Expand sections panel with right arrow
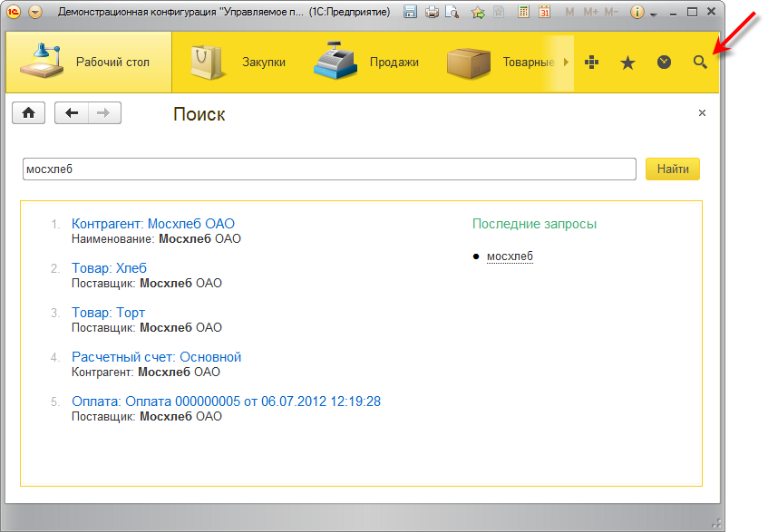The image size is (768, 532). click(566, 63)
